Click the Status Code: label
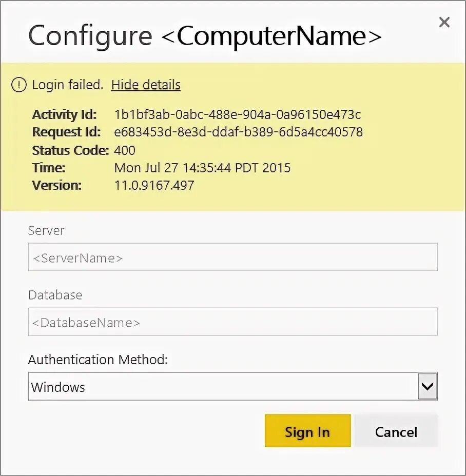This screenshot has height=476, width=466. click(70, 150)
